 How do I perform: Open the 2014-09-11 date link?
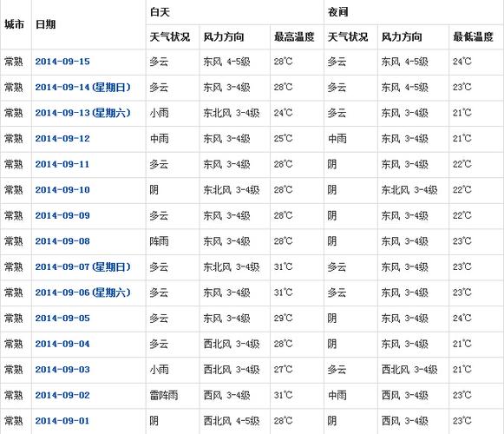coord(62,164)
